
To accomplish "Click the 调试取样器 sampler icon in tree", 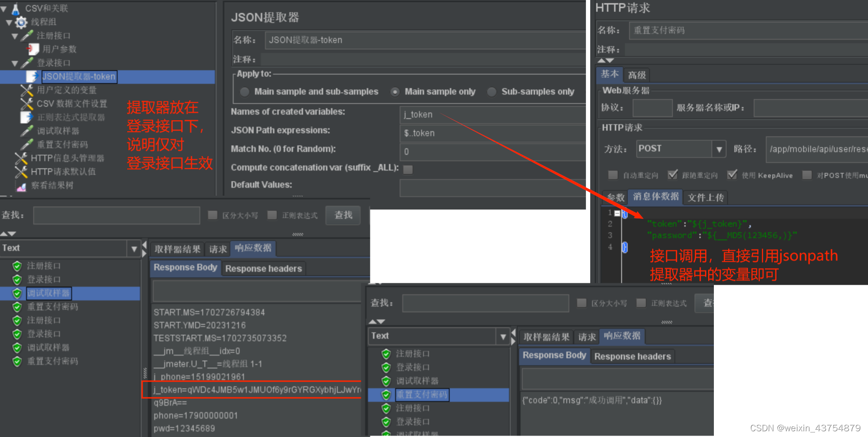I will [x=27, y=131].
